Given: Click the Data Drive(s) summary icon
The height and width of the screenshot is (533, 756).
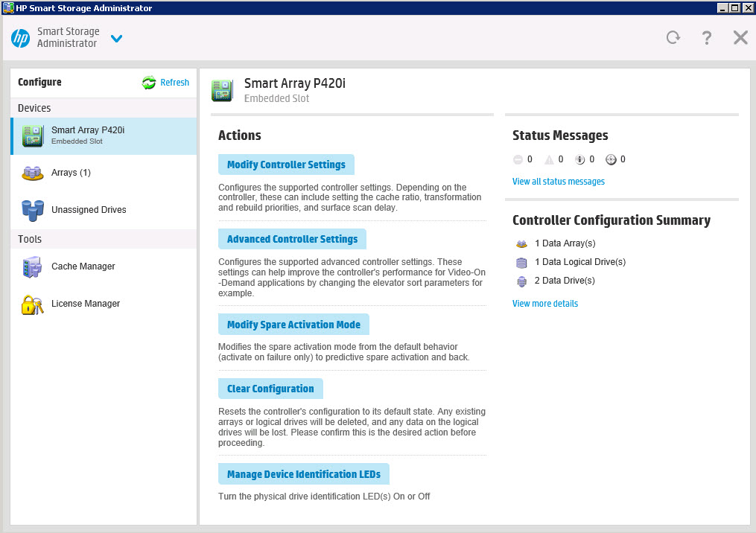Looking at the screenshot, I should coord(521,281).
